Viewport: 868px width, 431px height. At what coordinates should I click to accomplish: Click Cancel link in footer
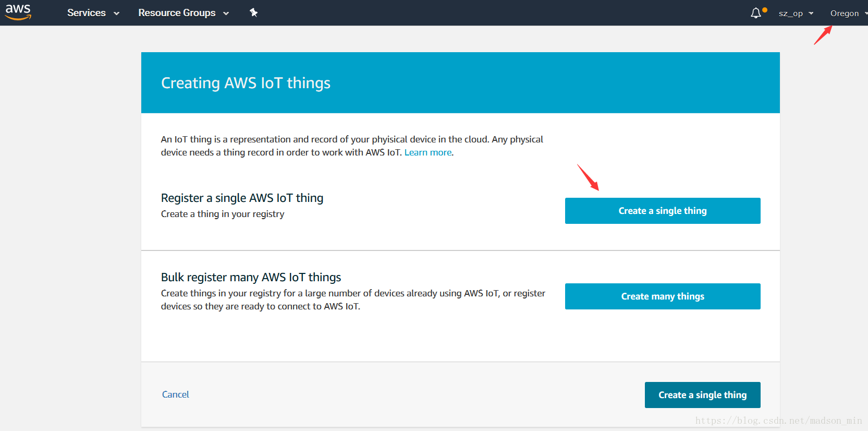(176, 394)
